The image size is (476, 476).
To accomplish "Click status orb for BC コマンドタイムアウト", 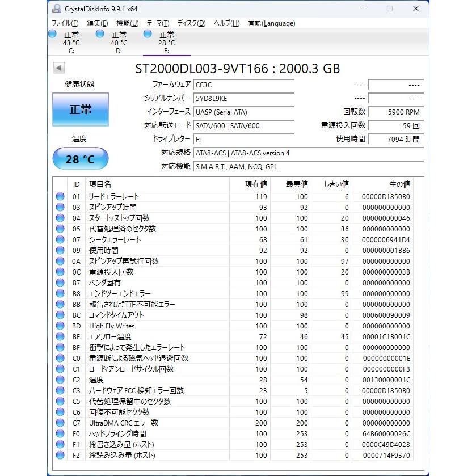I will click(x=60, y=315).
